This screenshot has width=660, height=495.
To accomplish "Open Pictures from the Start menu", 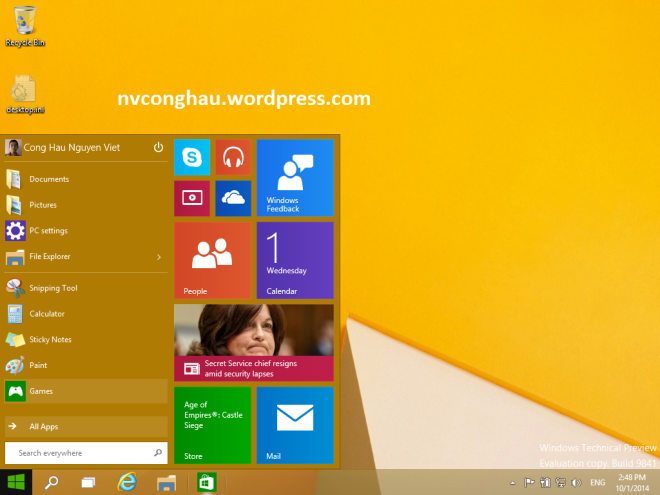I will tap(86, 205).
